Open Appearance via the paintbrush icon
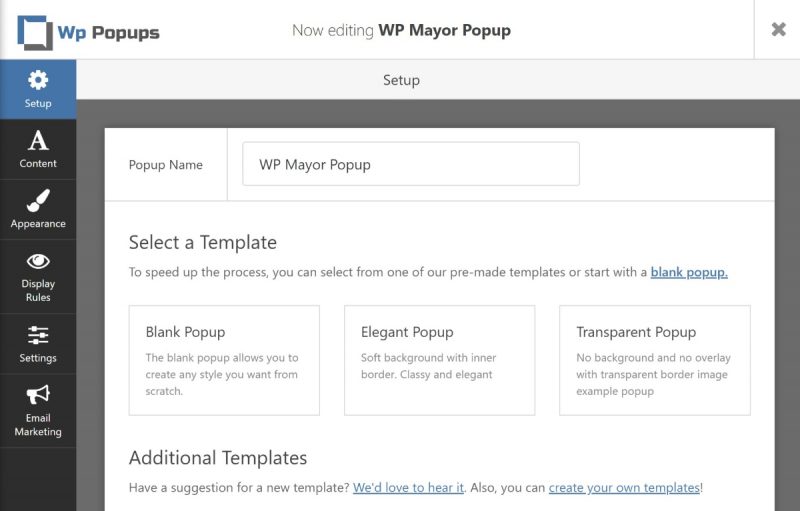Viewport: 800px width, 511px height. tap(38, 200)
